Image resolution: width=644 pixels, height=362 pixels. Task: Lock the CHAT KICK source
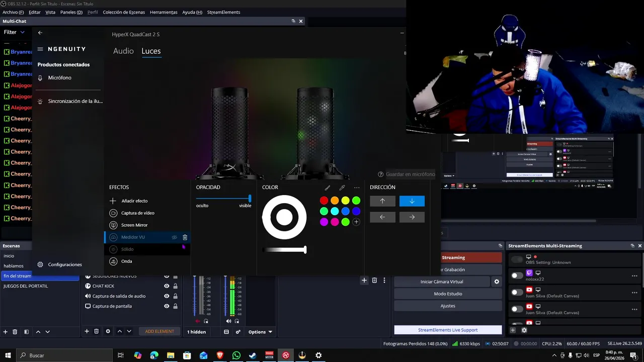175,286
